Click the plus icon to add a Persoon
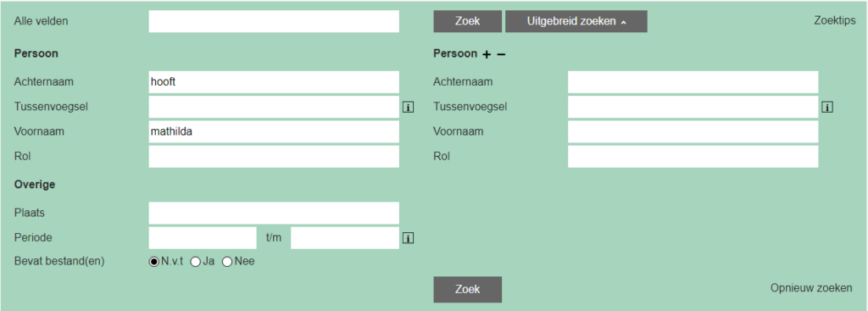The image size is (868, 311). click(487, 54)
